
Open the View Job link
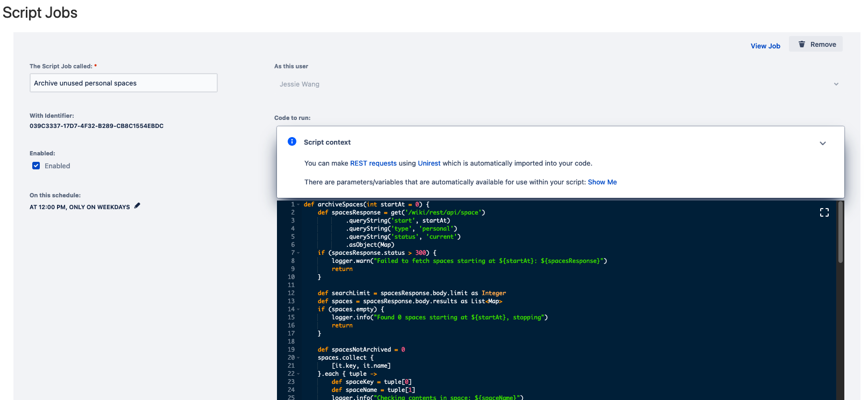(x=765, y=46)
